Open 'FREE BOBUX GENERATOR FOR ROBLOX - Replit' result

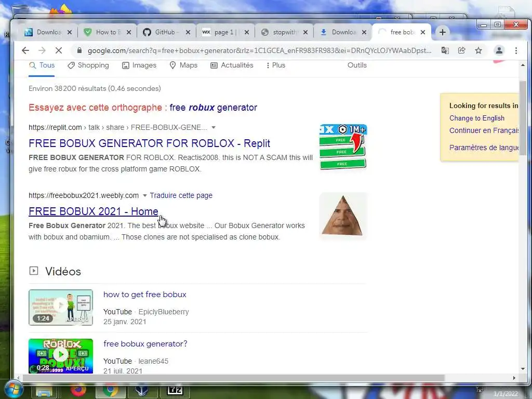point(149,143)
